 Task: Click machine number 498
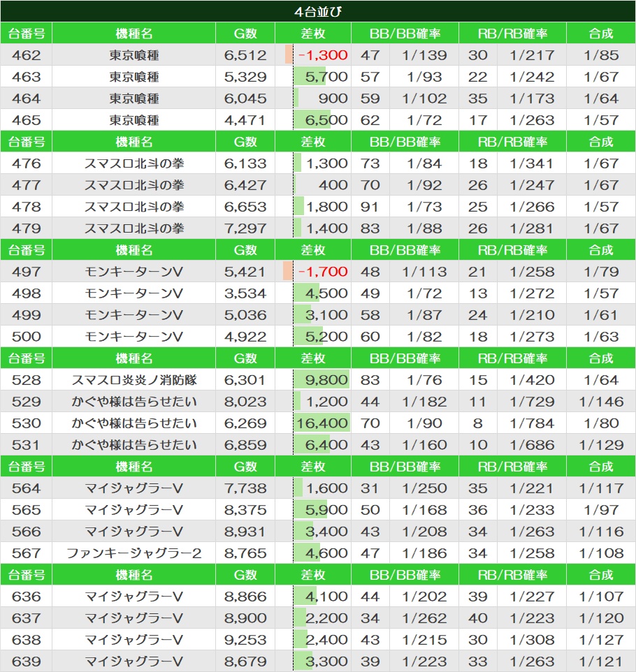tap(26, 293)
